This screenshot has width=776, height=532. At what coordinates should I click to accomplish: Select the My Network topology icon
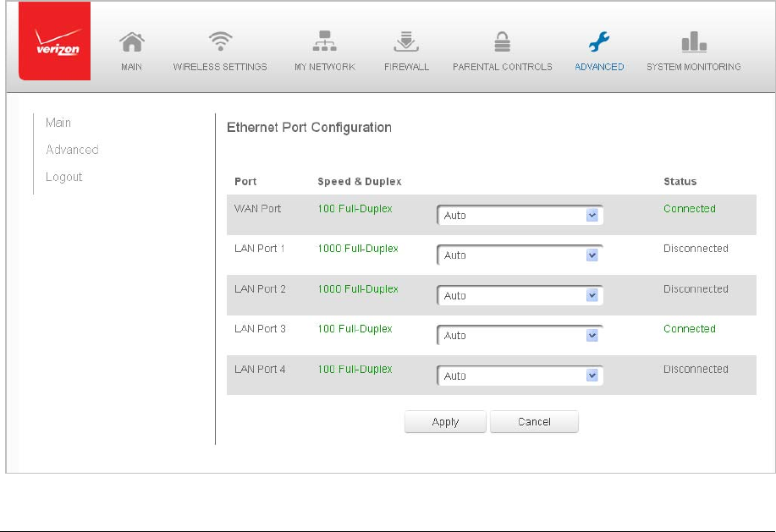[325, 41]
